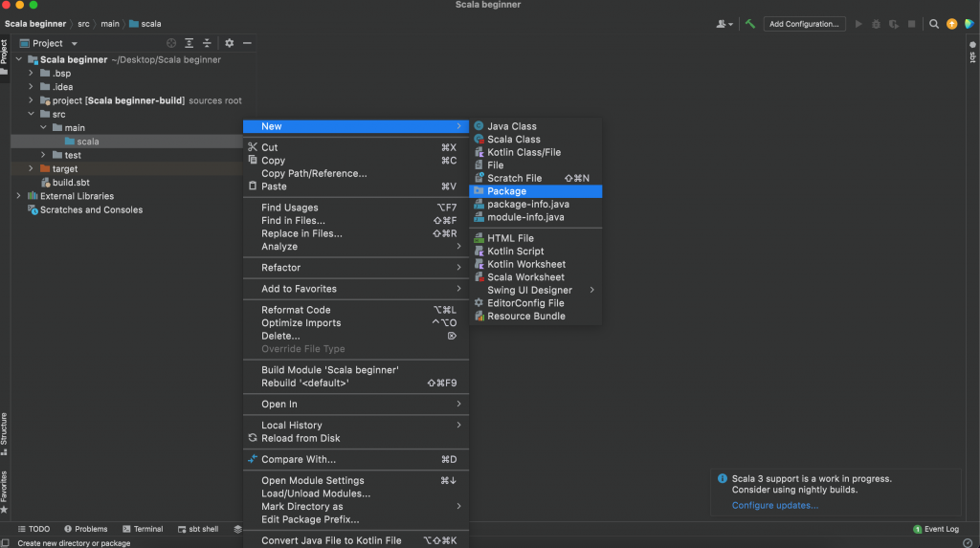Select File in New submenu
980x548 pixels.
click(x=536, y=165)
